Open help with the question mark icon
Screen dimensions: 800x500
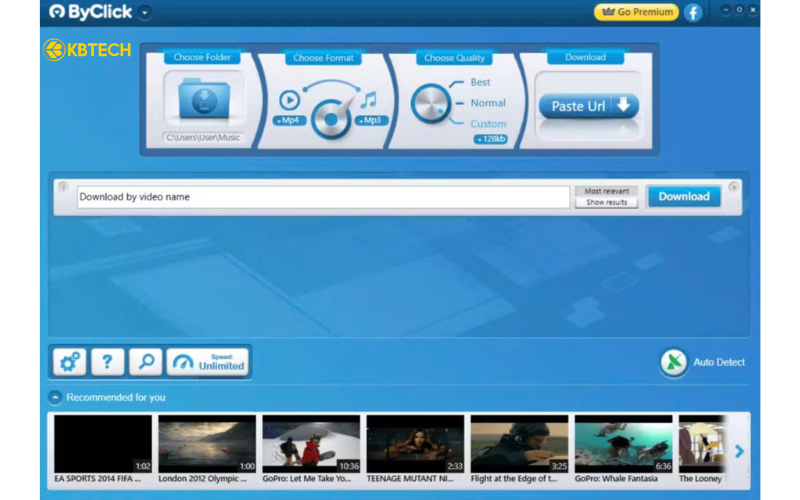(x=107, y=362)
